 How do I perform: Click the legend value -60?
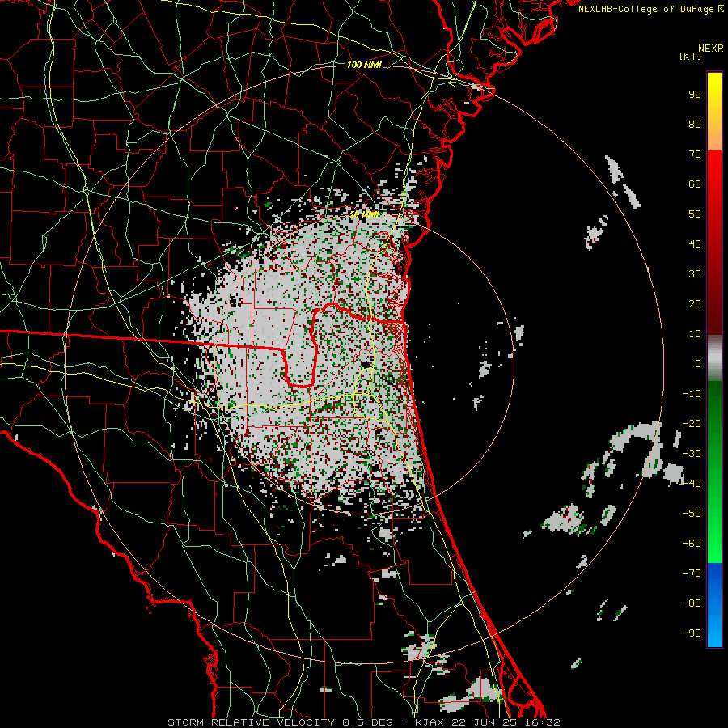click(692, 544)
